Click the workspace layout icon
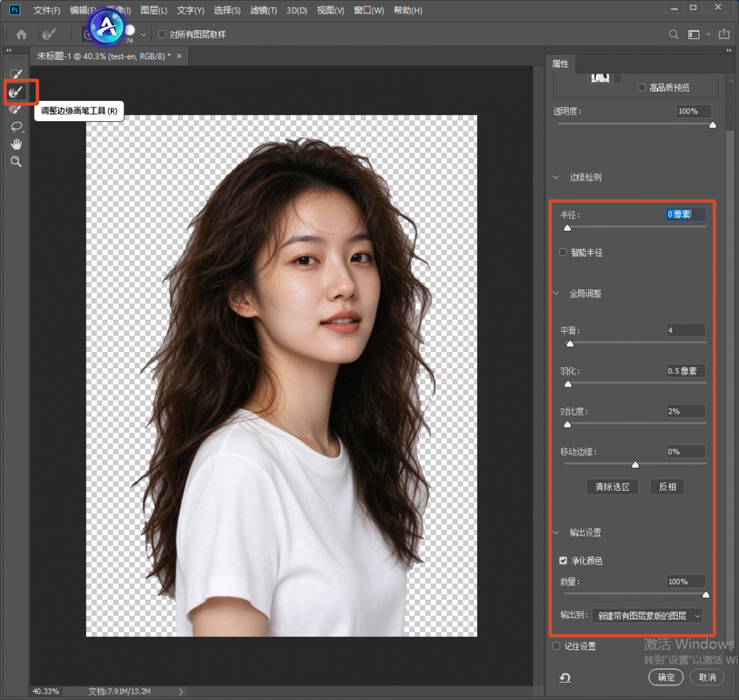This screenshot has width=739, height=700. pyautogui.click(x=694, y=35)
